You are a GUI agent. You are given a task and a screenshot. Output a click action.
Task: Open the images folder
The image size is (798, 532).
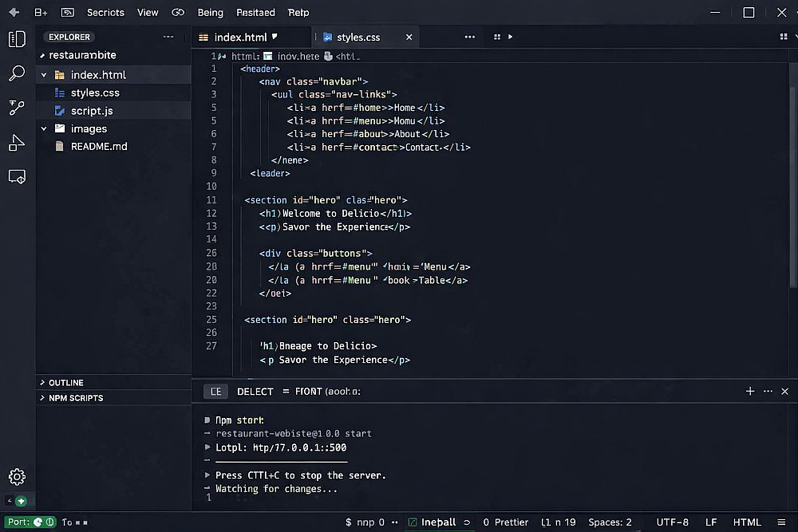click(x=113, y=128)
